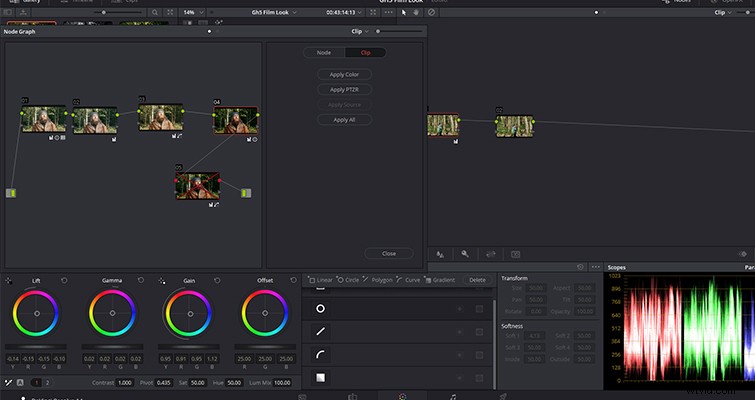The width and height of the screenshot is (755, 400).
Task: Reset the Lift color wheel
Action: pyautogui.click(x=64, y=280)
